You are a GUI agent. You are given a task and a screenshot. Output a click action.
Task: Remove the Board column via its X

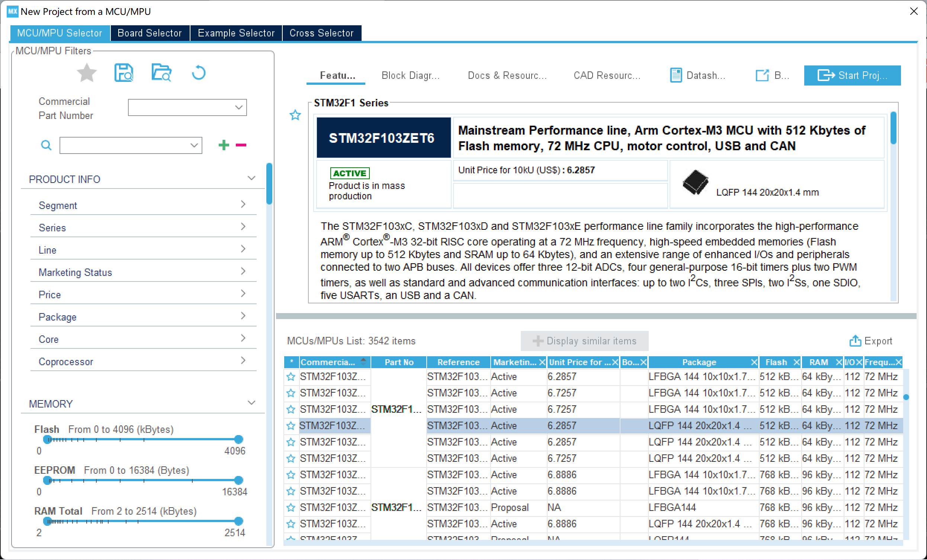pyautogui.click(x=643, y=362)
